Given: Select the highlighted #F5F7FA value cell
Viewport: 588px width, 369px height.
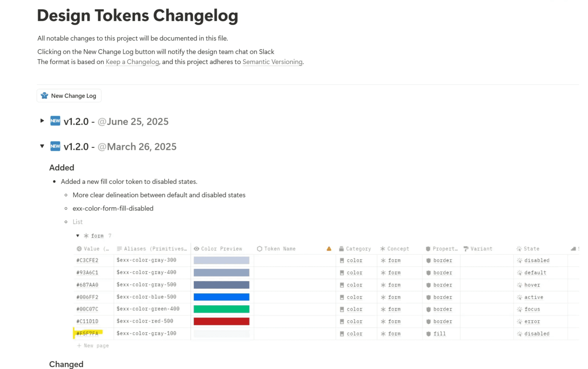Looking at the screenshot, I should [87, 334].
